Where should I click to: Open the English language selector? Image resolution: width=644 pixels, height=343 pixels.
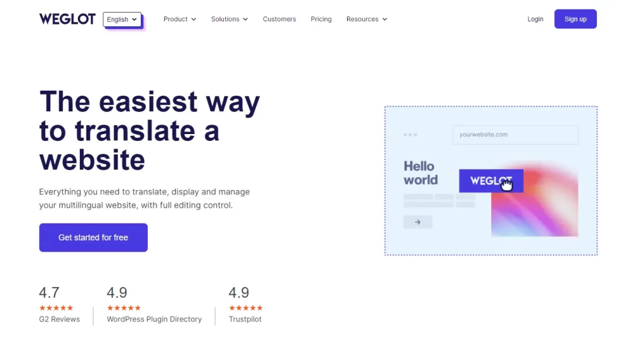[x=122, y=20]
